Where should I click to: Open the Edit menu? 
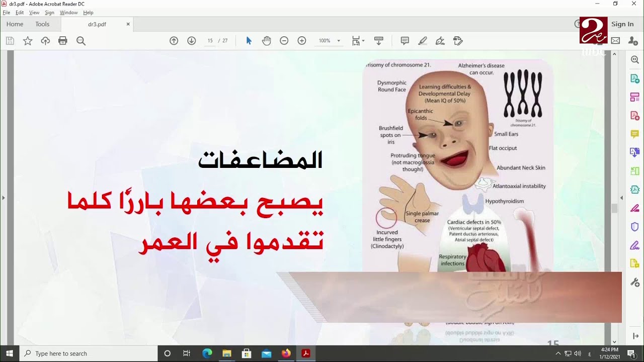pyautogui.click(x=20, y=13)
